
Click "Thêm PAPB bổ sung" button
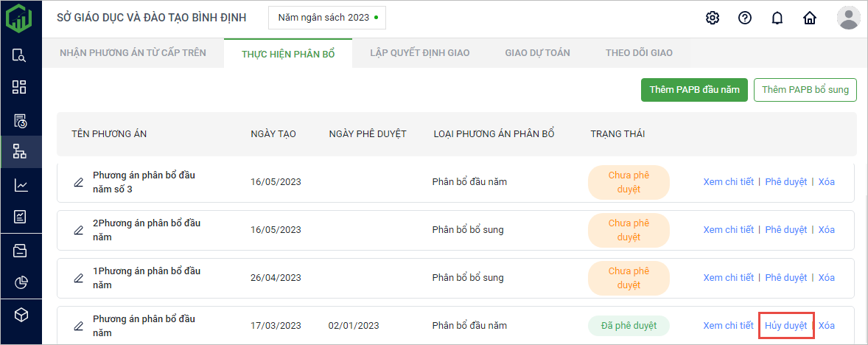[805, 90]
